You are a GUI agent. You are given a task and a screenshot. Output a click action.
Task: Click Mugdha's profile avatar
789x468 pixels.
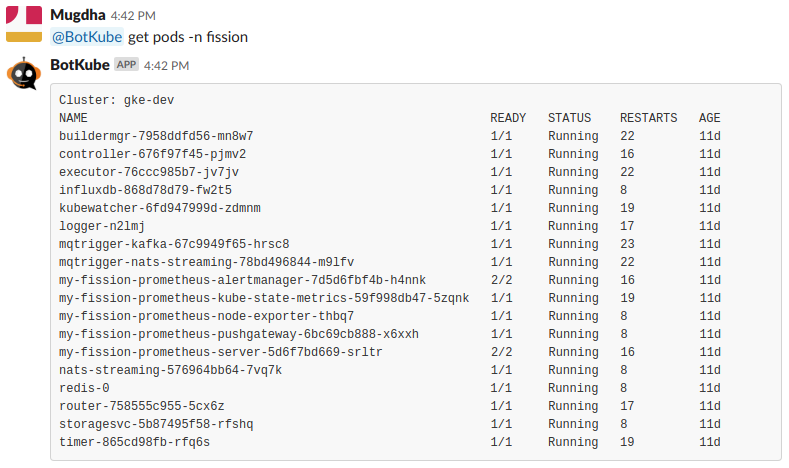24,24
